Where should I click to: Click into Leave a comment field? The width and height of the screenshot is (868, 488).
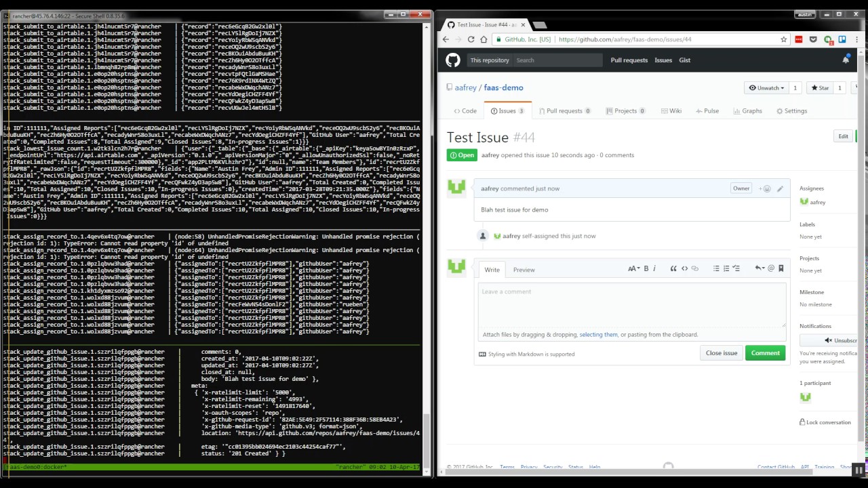point(632,304)
